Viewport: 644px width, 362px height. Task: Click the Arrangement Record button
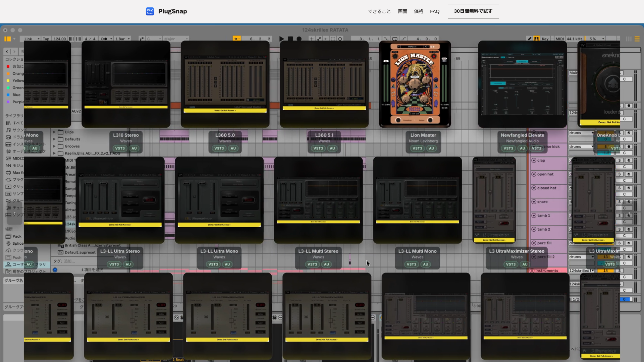click(299, 39)
